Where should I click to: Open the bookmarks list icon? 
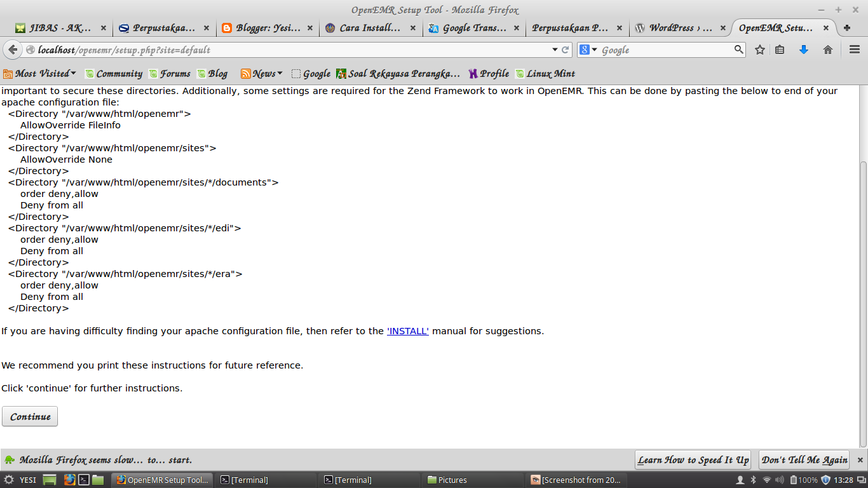(x=780, y=50)
